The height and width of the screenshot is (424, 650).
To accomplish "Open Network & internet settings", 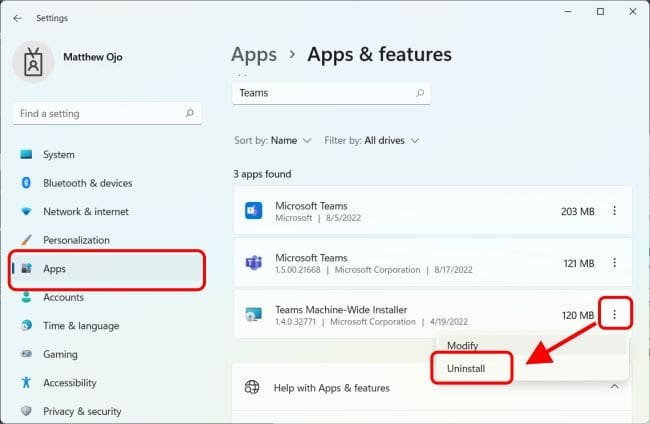I will (86, 212).
